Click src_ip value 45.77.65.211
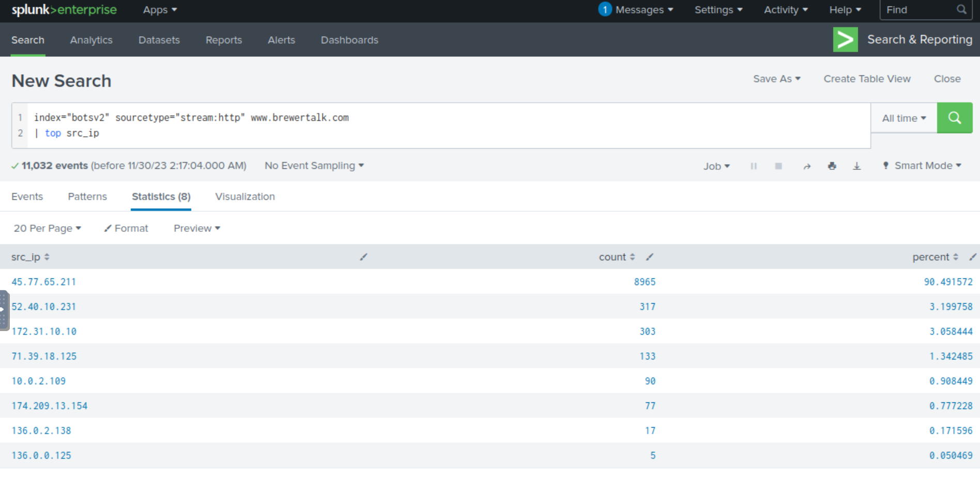 (43, 282)
